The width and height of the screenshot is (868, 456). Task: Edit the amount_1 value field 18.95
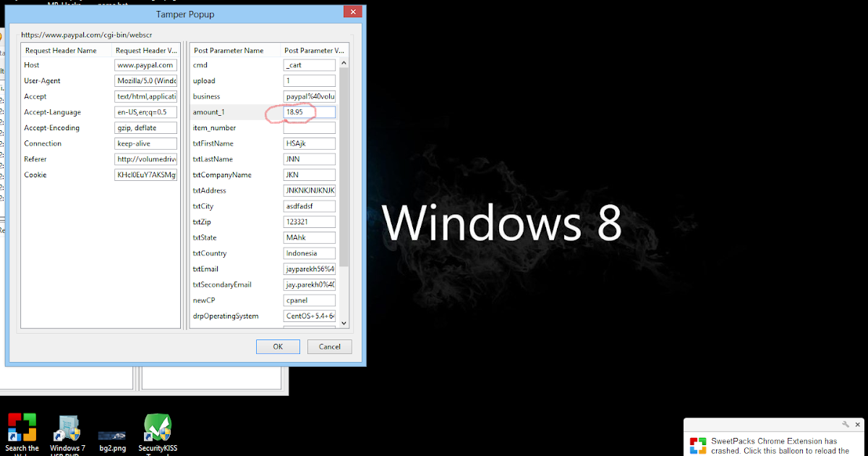pos(309,112)
